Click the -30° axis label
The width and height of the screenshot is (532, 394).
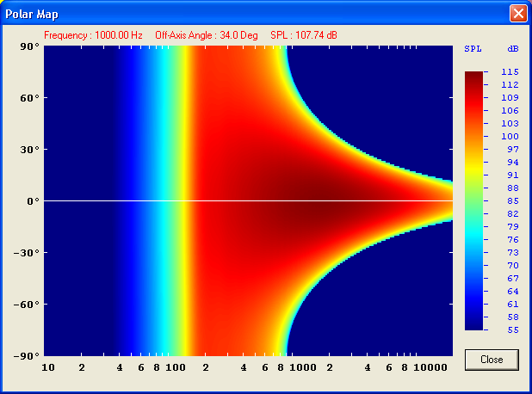27,253
